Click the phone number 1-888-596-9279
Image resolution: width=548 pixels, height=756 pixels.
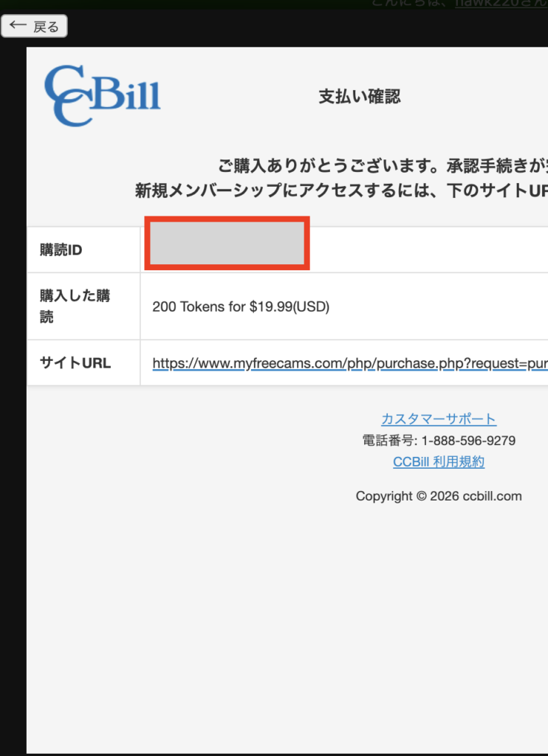[468, 441]
